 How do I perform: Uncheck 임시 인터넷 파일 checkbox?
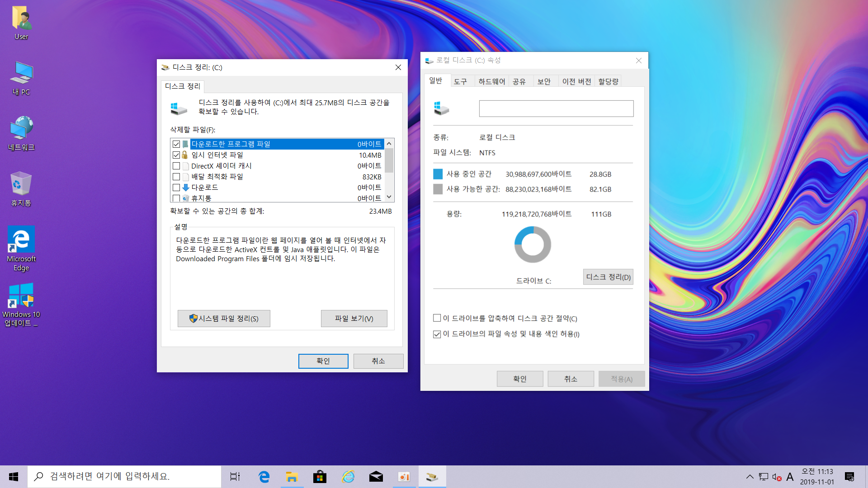point(176,155)
